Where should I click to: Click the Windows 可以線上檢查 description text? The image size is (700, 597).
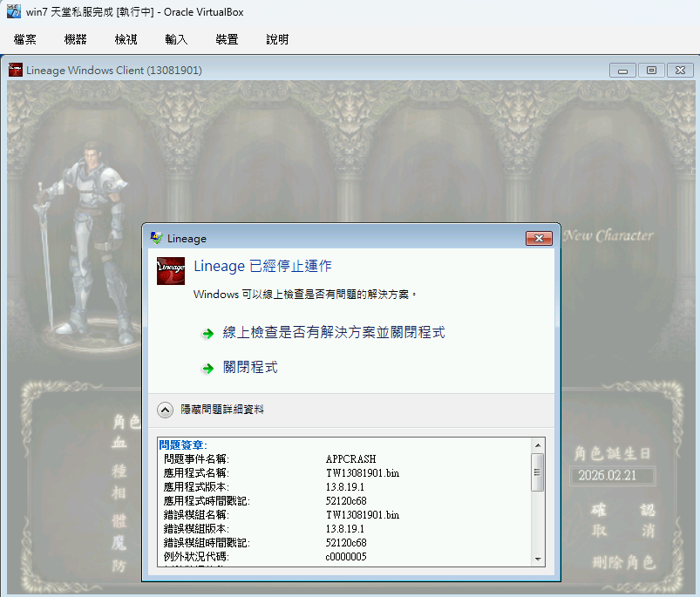pyautogui.click(x=305, y=295)
